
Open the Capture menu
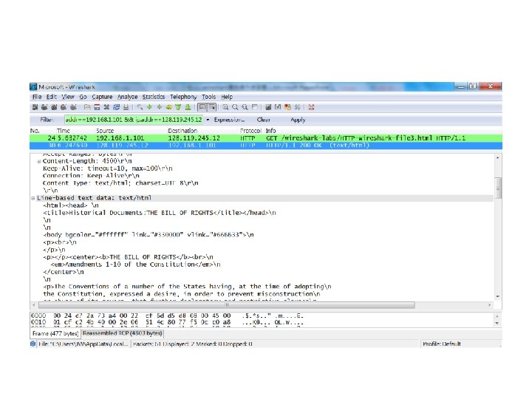coord(102,97)
